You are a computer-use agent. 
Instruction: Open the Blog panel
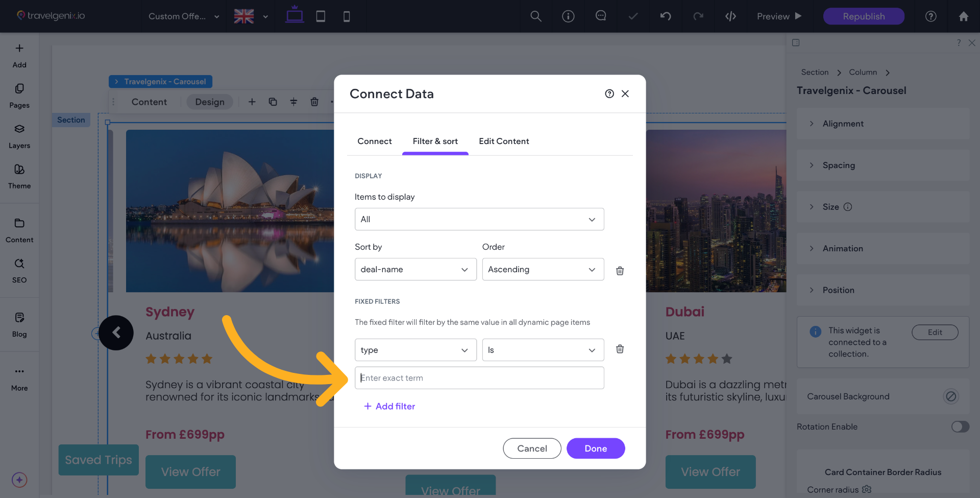click(x=19, y=325)
